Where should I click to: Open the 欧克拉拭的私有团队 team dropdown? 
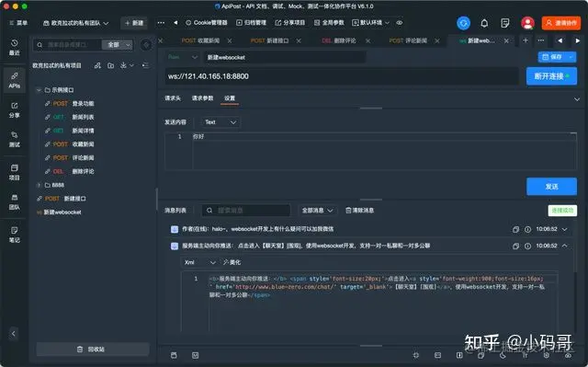click(x=75, y=23)
